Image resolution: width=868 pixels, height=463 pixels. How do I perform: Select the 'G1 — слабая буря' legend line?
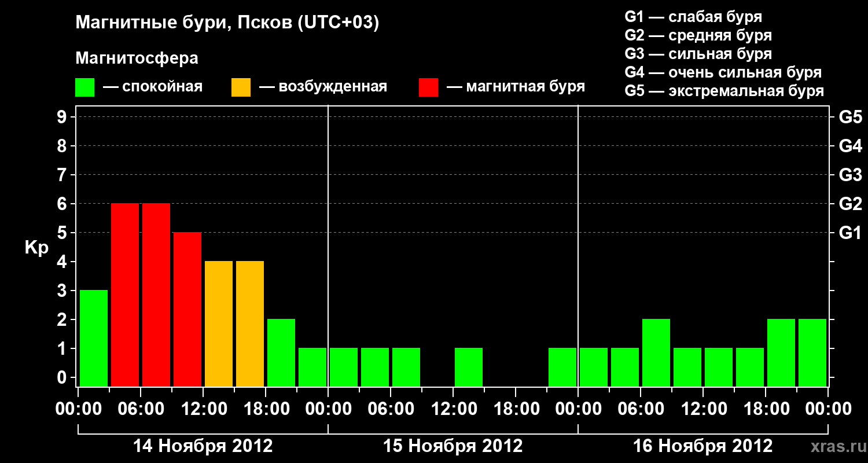[x=693, y=17]
